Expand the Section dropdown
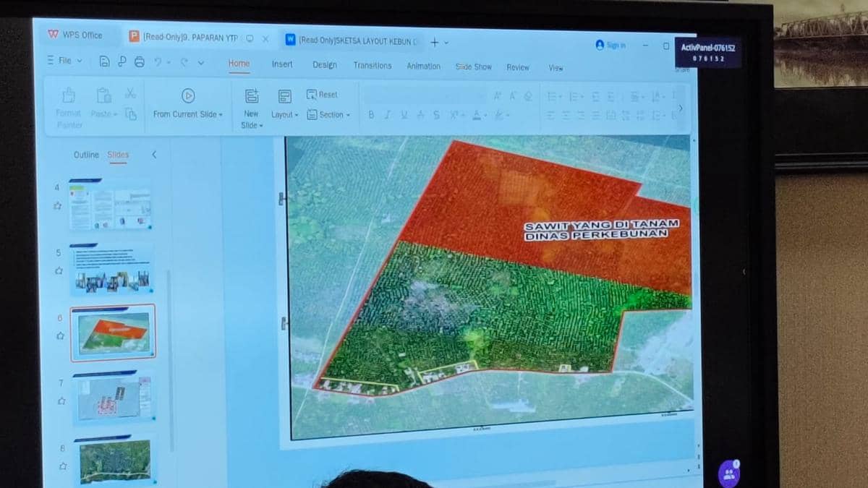The width and height of the screenshot is (868, 488). point(328,115)
